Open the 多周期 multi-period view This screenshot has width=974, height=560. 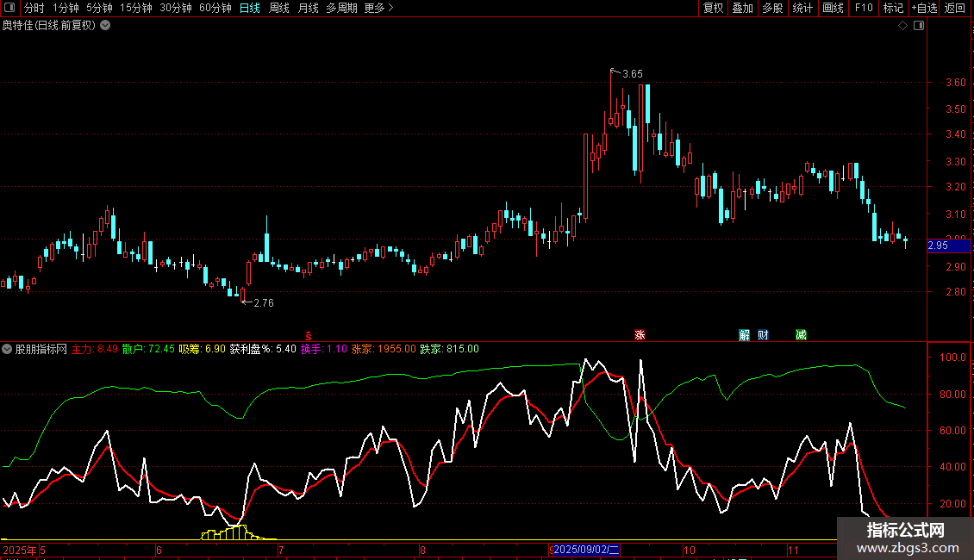(x=341, y=8)
